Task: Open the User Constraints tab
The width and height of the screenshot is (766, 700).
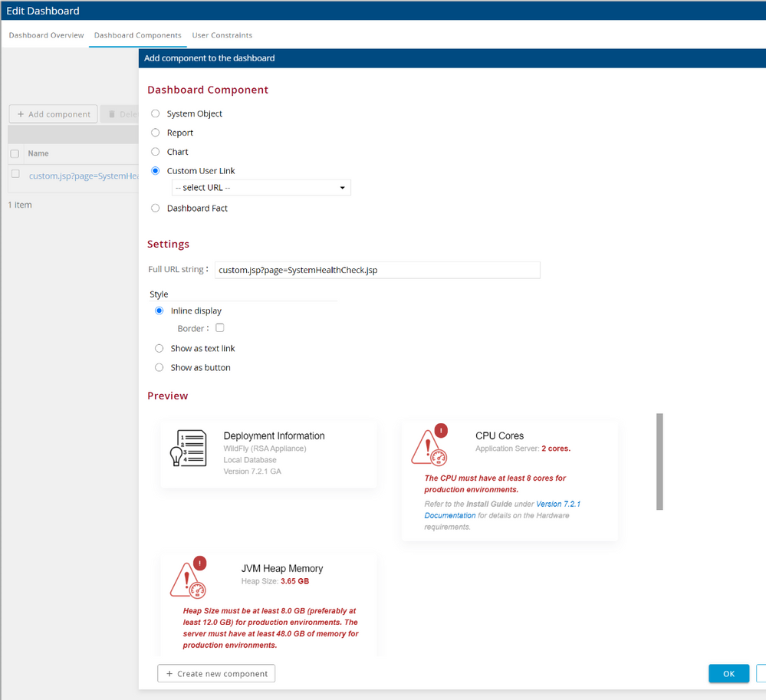Action: coord(222,35)
